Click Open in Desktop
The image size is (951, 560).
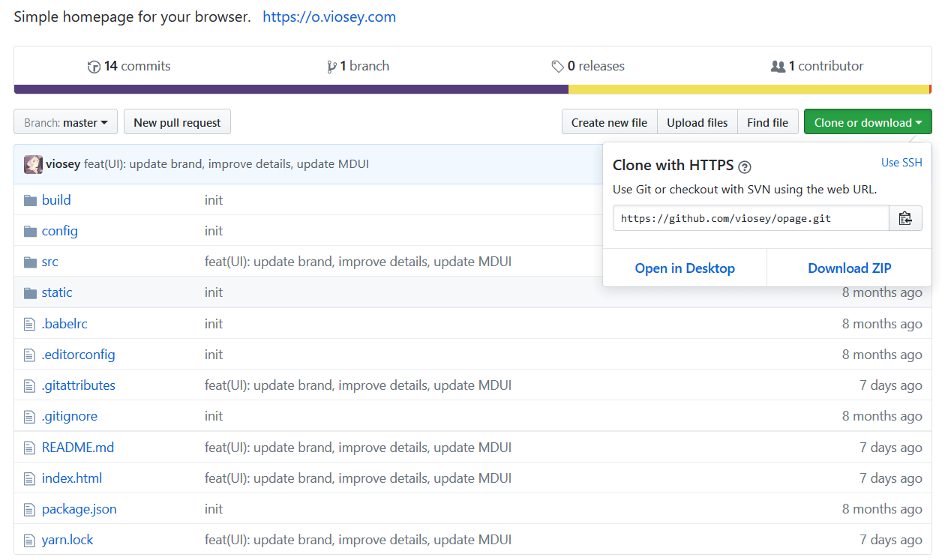pos(685,268)
